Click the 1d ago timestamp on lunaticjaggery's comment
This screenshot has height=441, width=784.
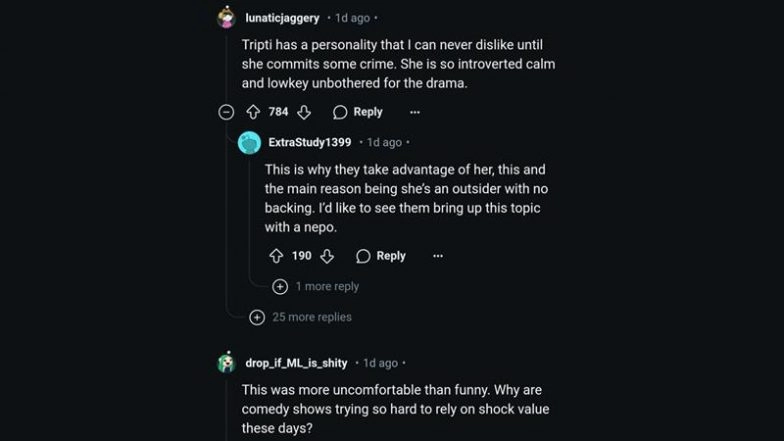click(351, 18)
